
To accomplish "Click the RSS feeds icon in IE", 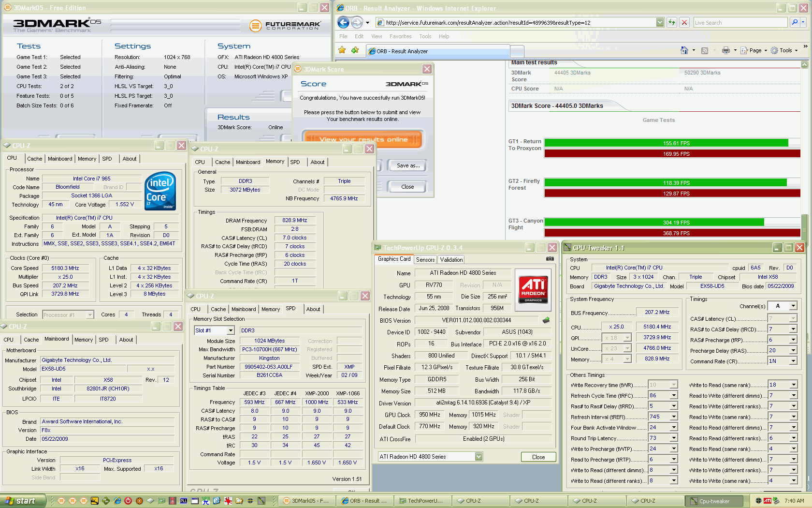I will [x=705, y=50].
